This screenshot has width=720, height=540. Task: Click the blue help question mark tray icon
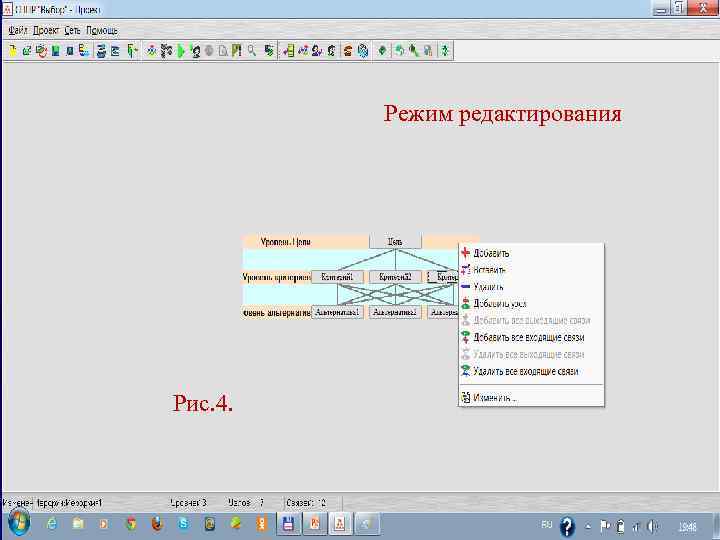click(568, 526)
